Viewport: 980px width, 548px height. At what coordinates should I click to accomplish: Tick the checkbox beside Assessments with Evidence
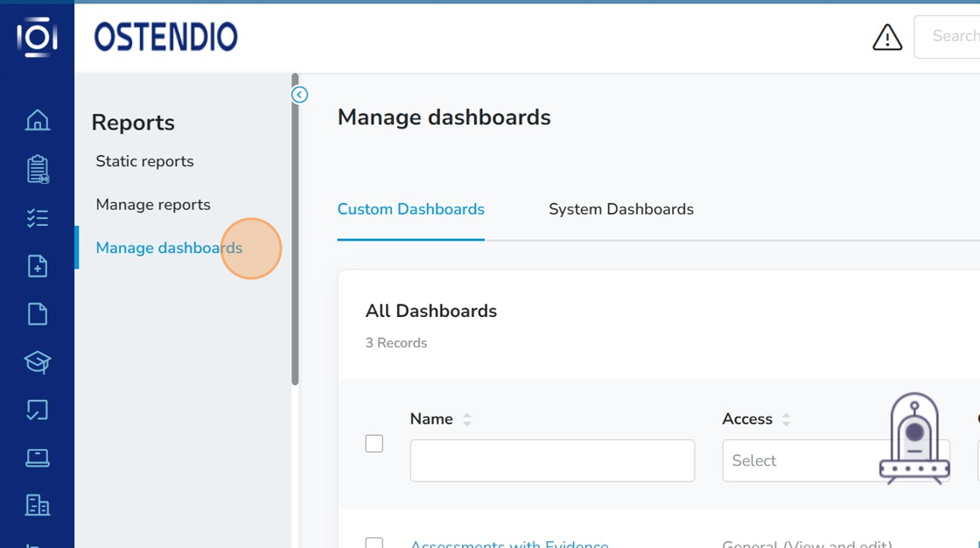pyautogui.click(x=374, y=543)
